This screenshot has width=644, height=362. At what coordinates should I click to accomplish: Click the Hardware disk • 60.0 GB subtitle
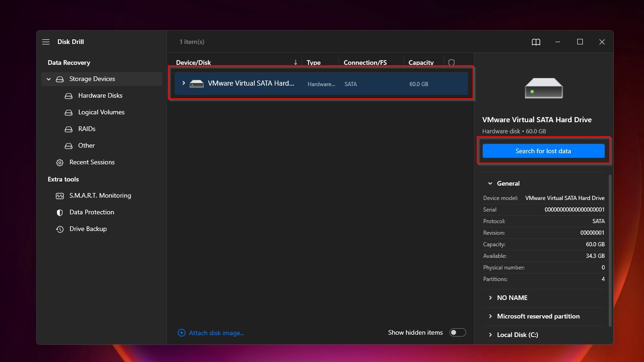[x=514, y=131]
